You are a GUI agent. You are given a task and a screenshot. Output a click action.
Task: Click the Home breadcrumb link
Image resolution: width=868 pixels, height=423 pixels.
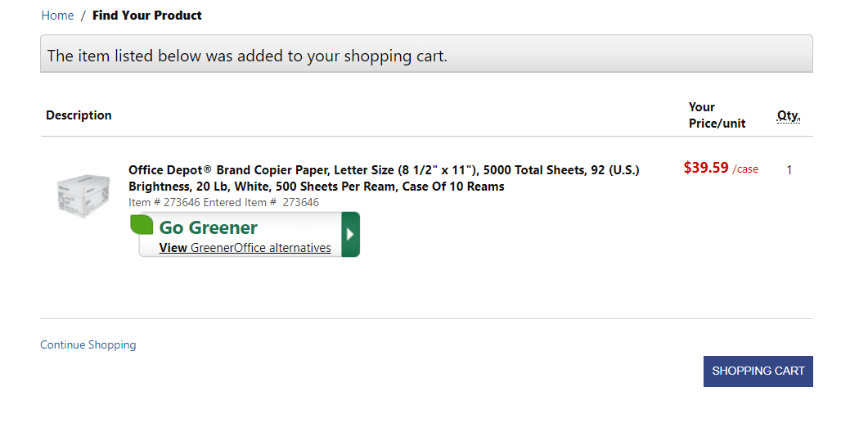tap(57, 16)
